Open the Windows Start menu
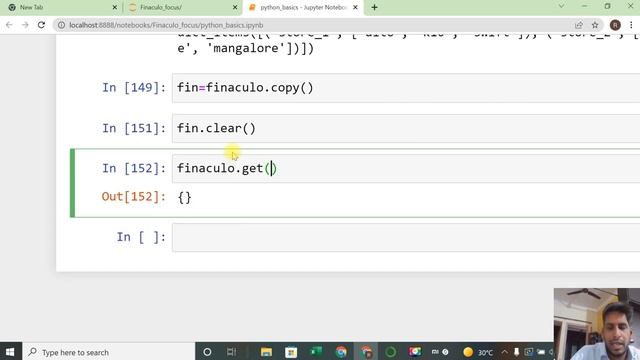The image size is (640, 360). 10,352
